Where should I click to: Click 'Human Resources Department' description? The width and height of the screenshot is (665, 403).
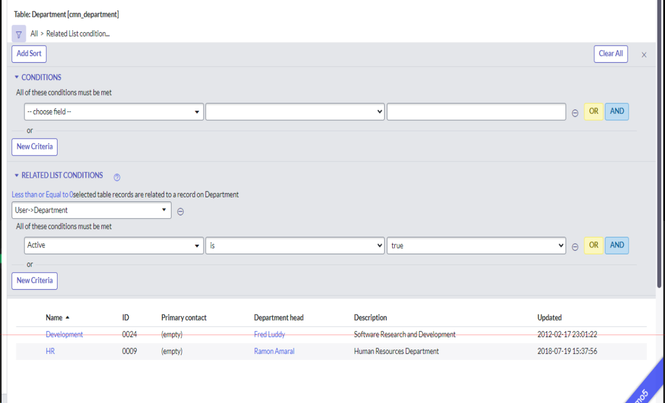click(x=396, y=352)
